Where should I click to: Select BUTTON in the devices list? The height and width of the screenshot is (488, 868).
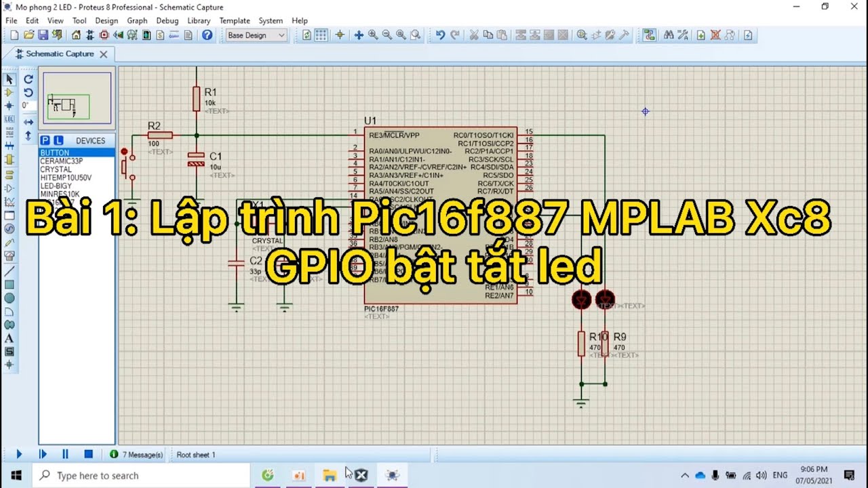pos(77,152)
